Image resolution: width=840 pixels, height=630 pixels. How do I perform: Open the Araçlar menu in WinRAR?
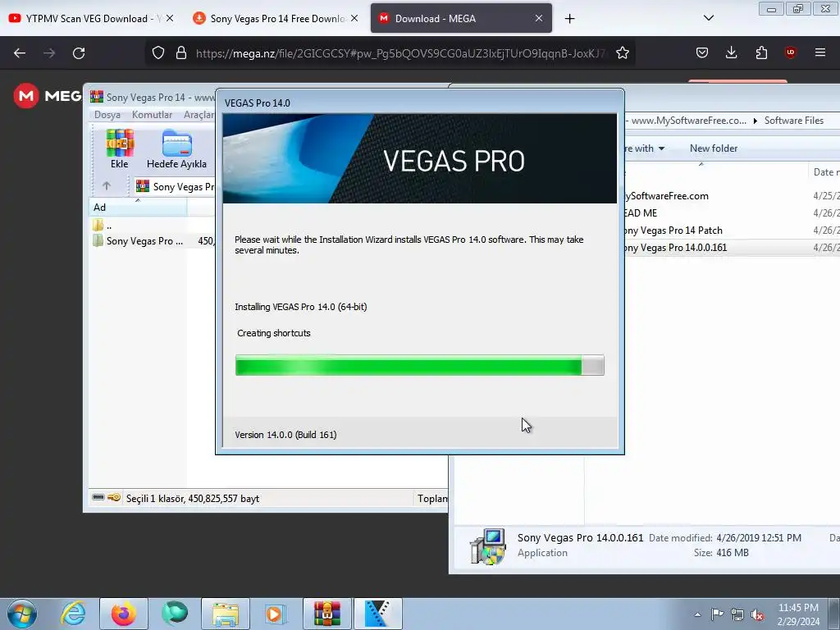(199, 115)
